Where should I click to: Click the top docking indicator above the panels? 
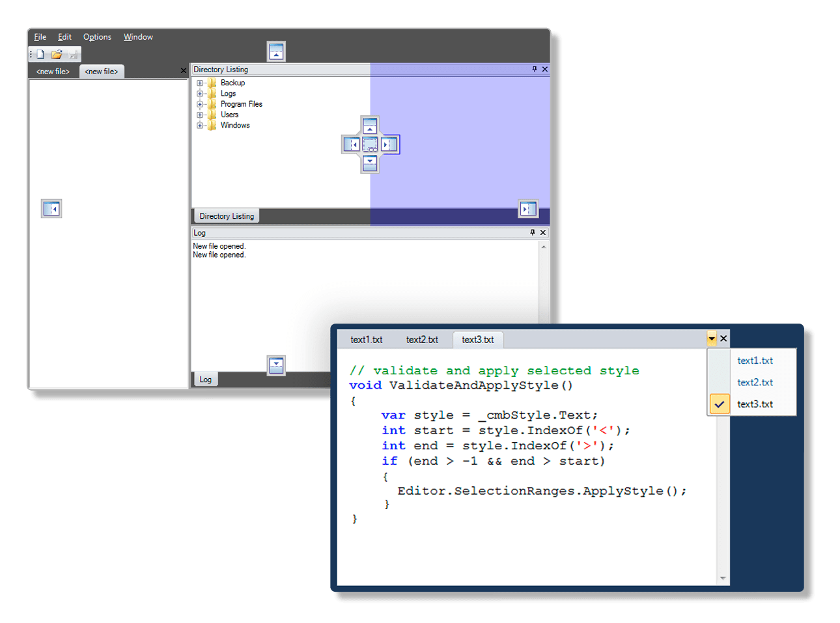pyautogui.click(x=276, y=50)
